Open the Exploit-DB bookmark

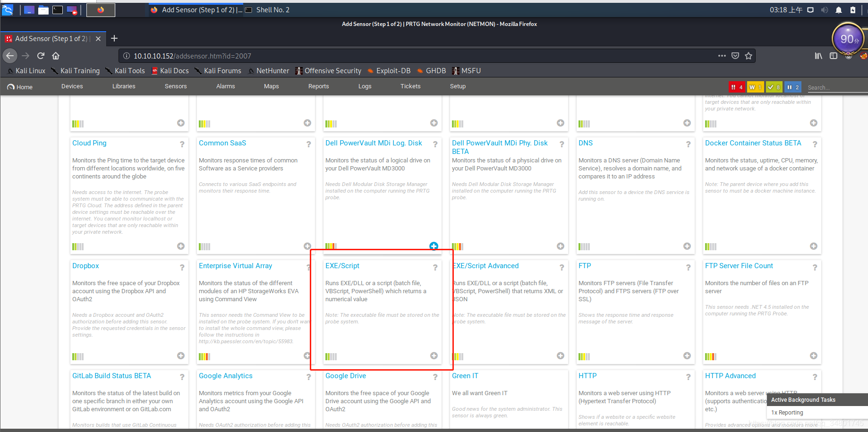coord(389,71)
